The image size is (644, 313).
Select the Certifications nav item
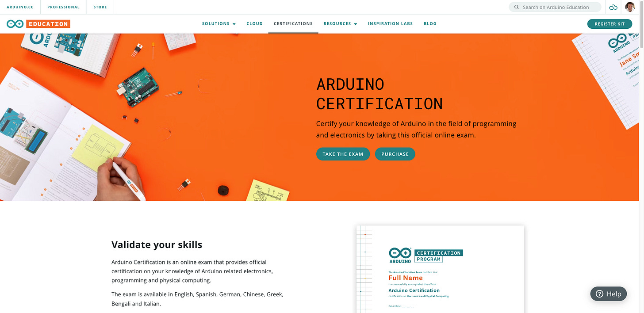pyautogui.click(x=293, y=24)
